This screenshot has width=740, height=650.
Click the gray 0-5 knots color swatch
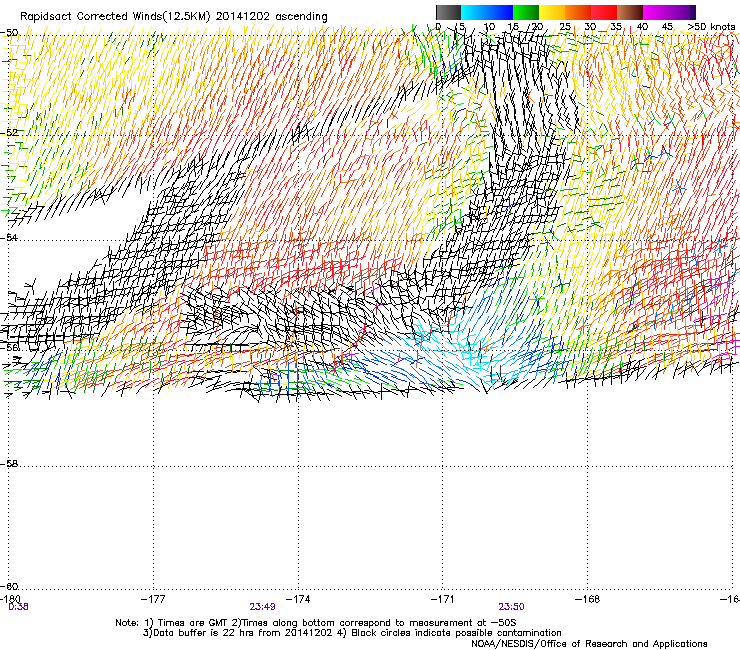coord(448,12)
